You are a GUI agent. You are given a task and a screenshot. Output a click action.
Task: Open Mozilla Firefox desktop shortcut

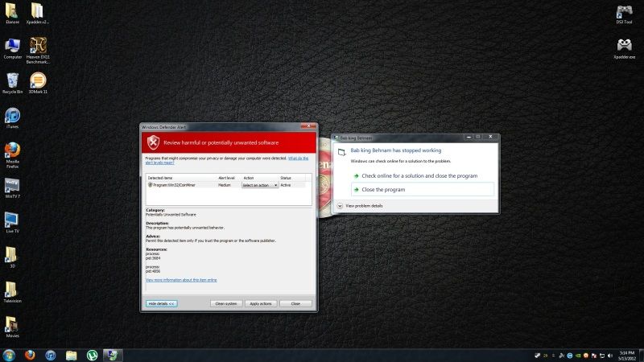[x=12, y=150]
